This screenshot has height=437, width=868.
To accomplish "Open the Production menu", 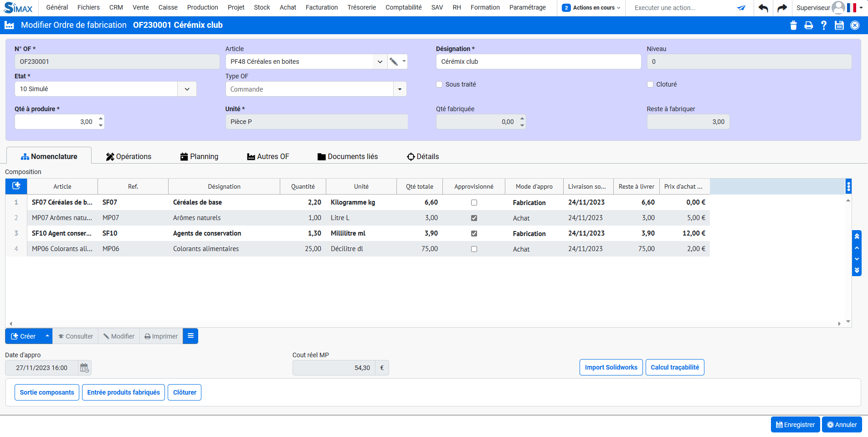I will coord(202,7).
